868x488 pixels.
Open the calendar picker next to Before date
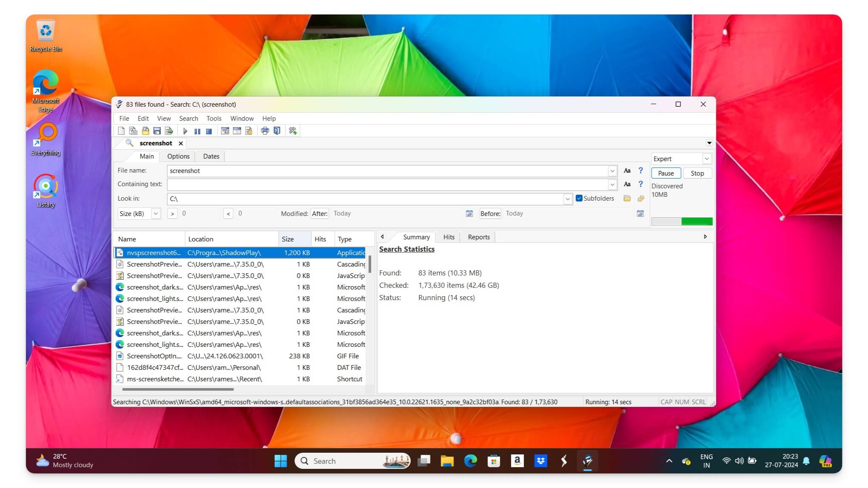tap(640, 213)
